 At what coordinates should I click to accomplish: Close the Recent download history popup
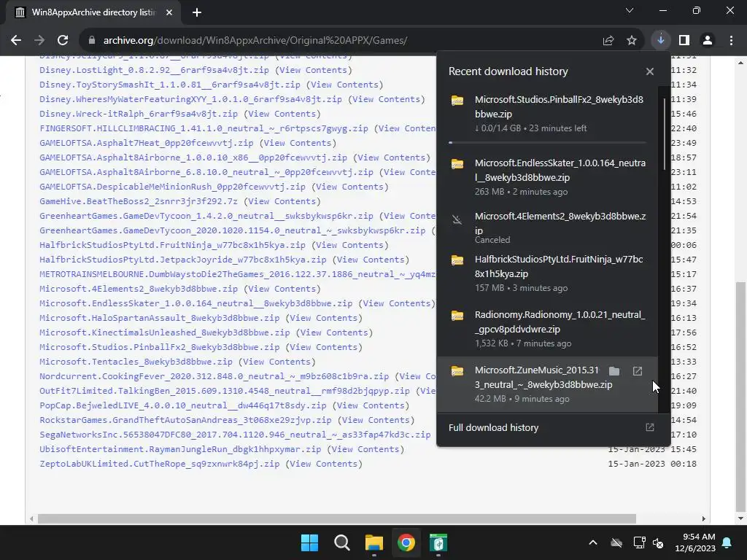pyautogui.click(x=650, y=71)
